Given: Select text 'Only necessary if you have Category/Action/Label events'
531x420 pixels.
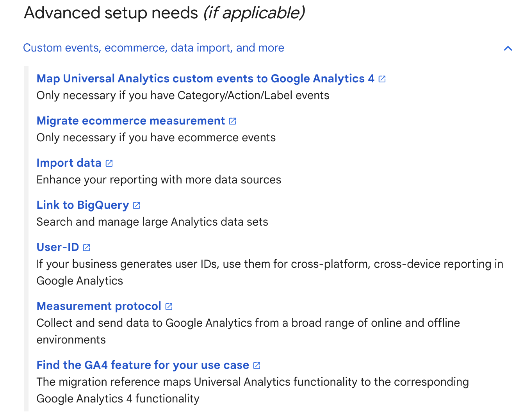Looking at the screenshot, I should 183,96.
